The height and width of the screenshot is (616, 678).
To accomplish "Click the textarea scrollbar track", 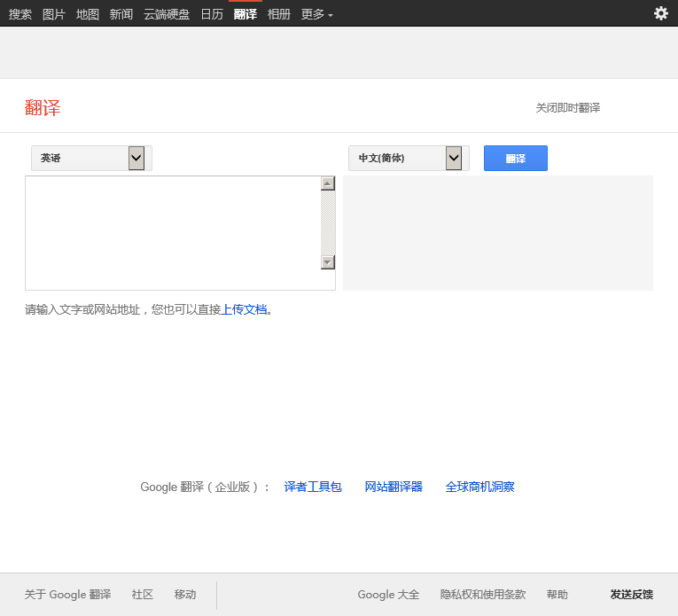I will click(x=328, y=222).
